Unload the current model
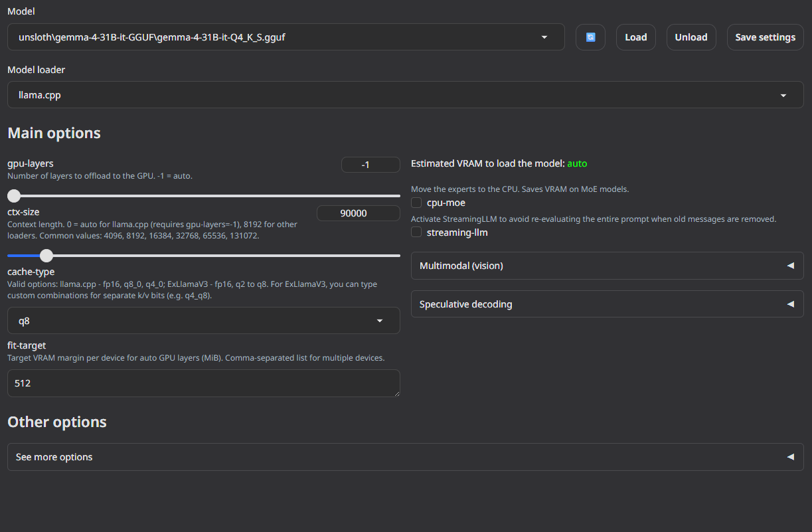The height and width of the screenshot is (532, 812). tap(691, 37)
